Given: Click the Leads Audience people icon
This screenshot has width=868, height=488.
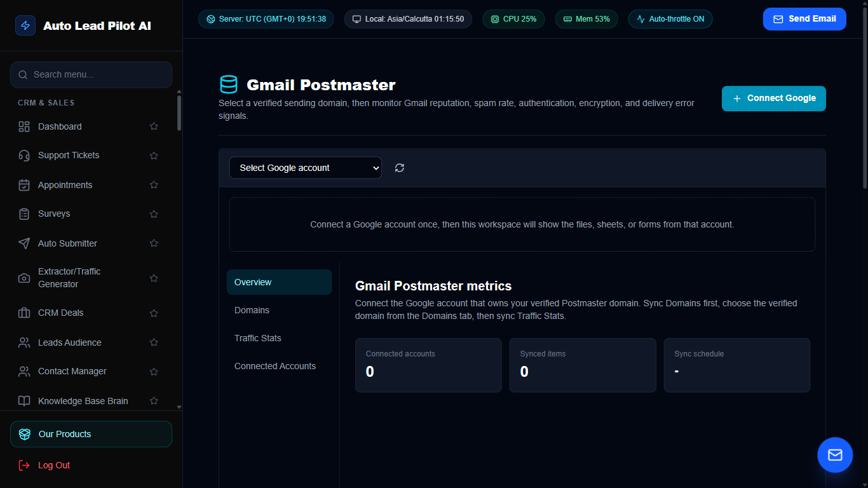Looking at the screenshot, I should 24,342.
